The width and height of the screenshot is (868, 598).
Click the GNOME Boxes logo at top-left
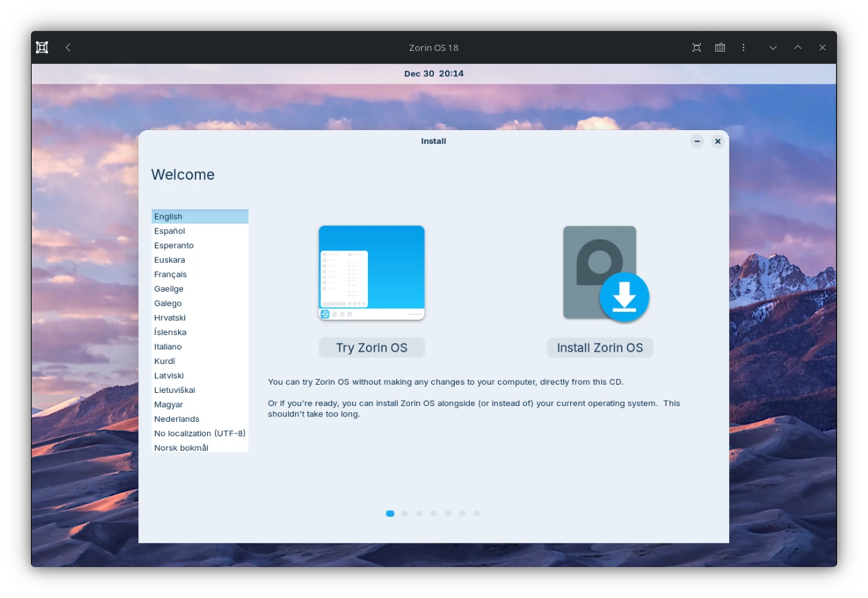[x=41, y=47]
